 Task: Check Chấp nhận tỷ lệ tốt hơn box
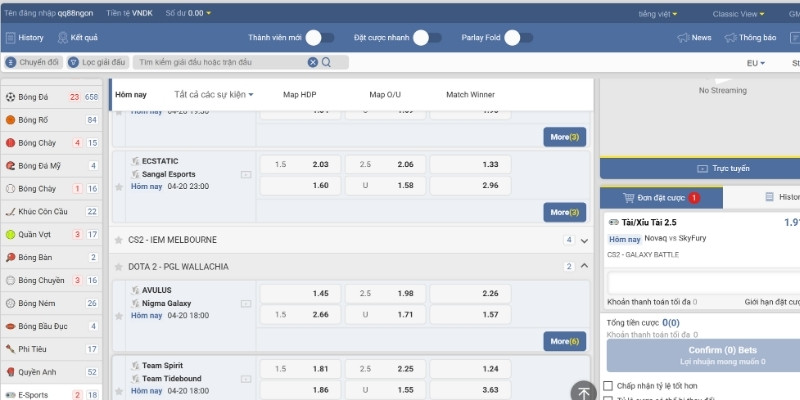click(608, 386)
